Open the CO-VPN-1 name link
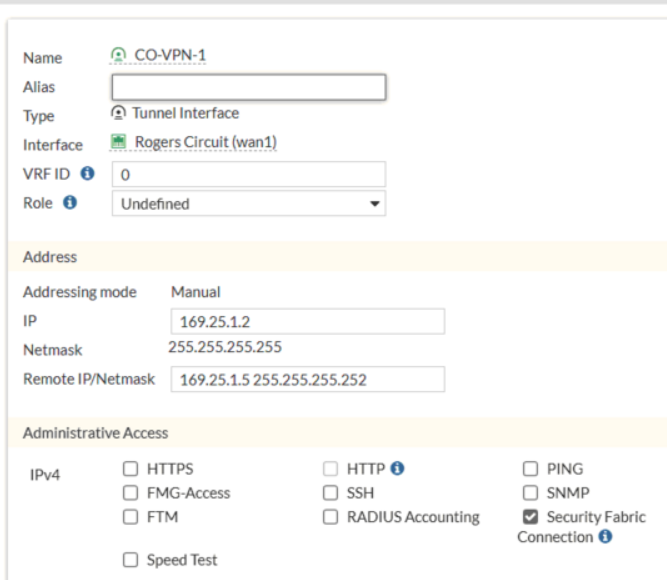Viewport: 667px width, 580px height. tap(170, 55)
